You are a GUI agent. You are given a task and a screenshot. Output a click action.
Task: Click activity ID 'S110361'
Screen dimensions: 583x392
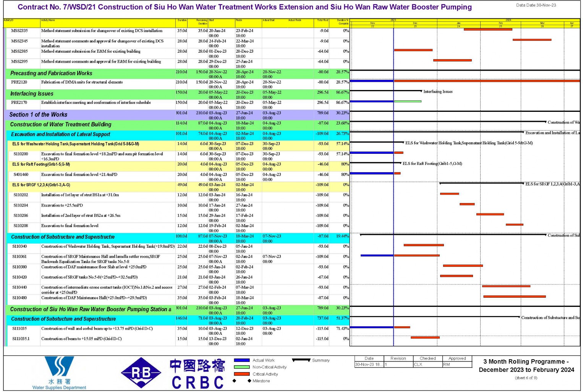[19, 257]
